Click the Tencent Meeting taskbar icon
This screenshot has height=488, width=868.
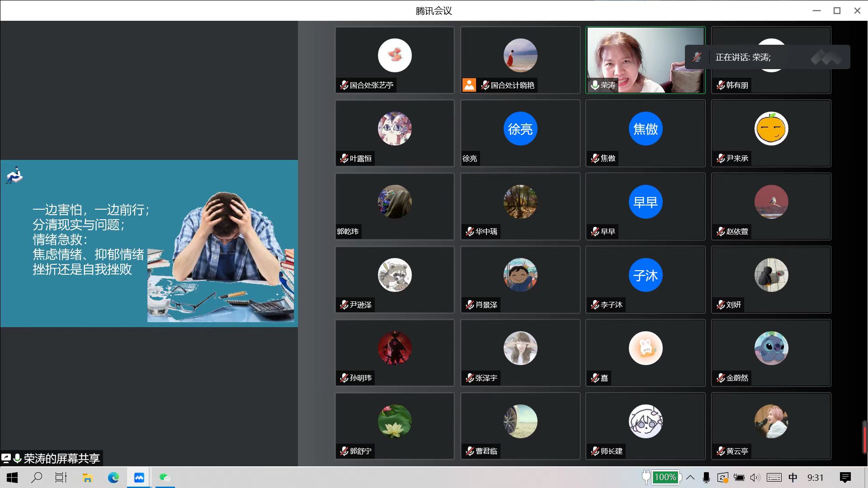point(139,478)
